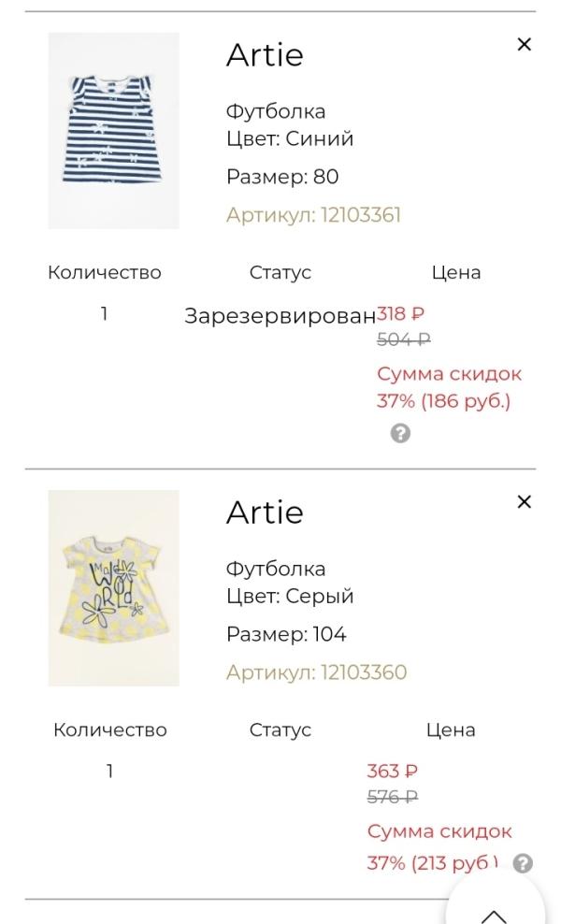Open discount help icon beside 213 руб.
Screen dimensions: 561x924
pyautogui.click(x=524, y=863)
